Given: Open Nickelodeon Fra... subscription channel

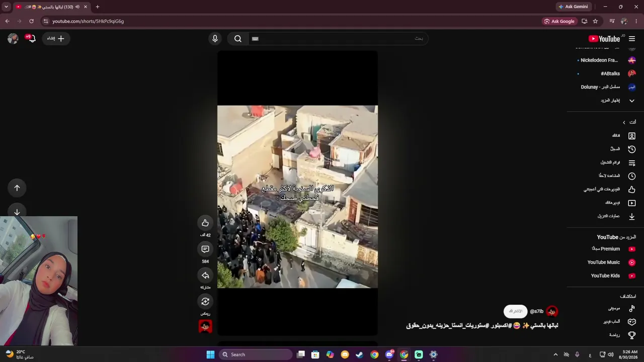Looking at the screenshot, I should tap(606, 60).
